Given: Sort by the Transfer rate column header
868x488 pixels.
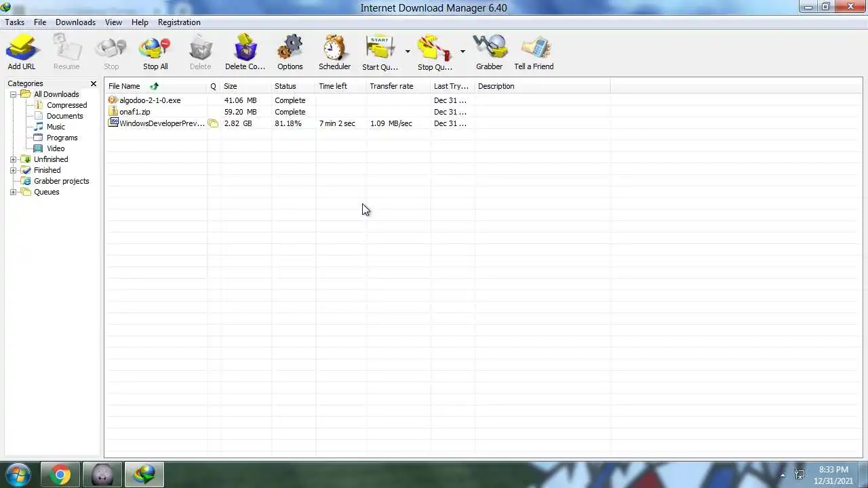Looking at the screenshot, I should (399, 86).
